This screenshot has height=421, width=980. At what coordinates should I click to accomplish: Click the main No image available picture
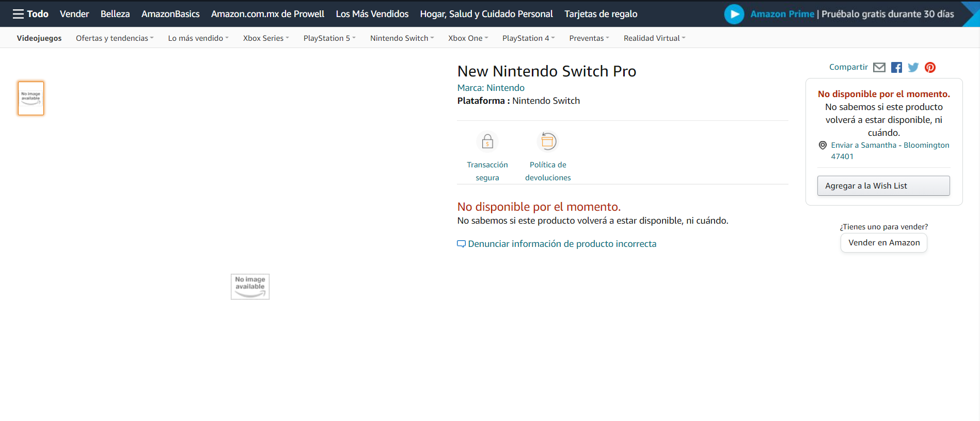(x=250, y=287)
